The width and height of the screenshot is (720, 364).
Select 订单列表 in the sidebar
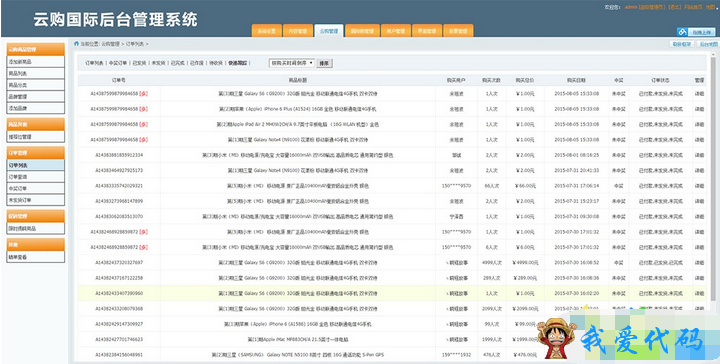tap(36, 165)
